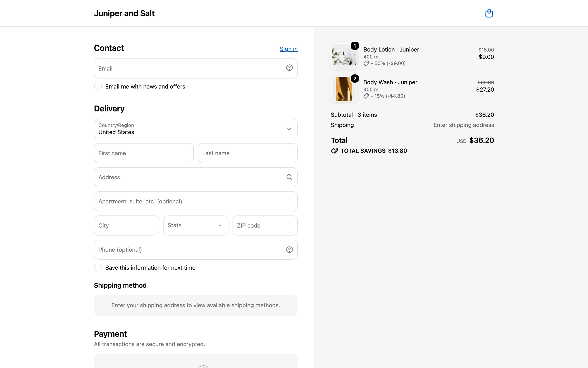Click the Body Lotion · Juniper title
The image size is (588, 368).
(391, 49)
